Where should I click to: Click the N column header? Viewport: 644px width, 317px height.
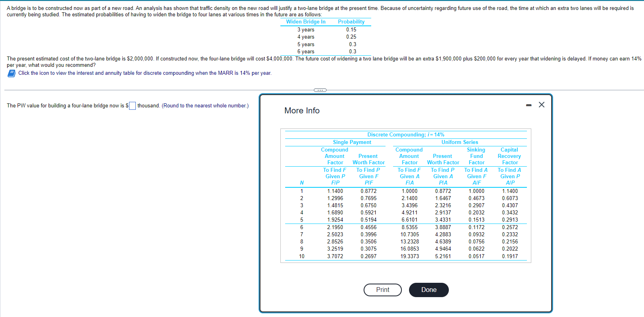pyautogui.click(x=302, y=183)
